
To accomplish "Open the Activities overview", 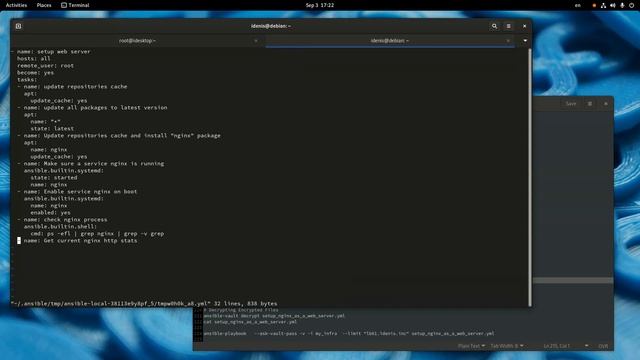I will pyautogui.click(x=16, y=5).
